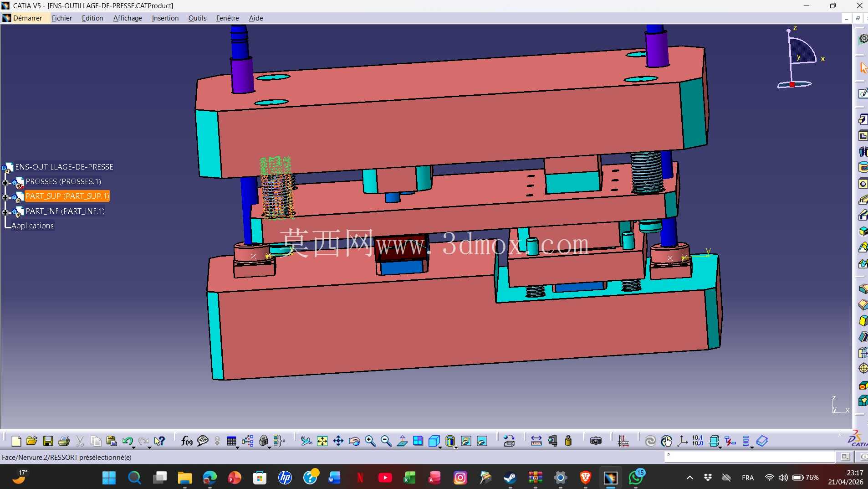Open the Design Table dropdown arrow

point(237,447)
